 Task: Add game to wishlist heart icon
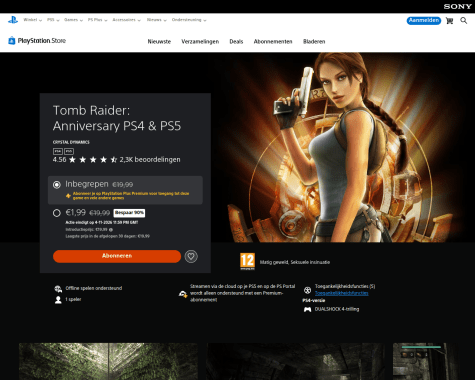click(191, 256)
